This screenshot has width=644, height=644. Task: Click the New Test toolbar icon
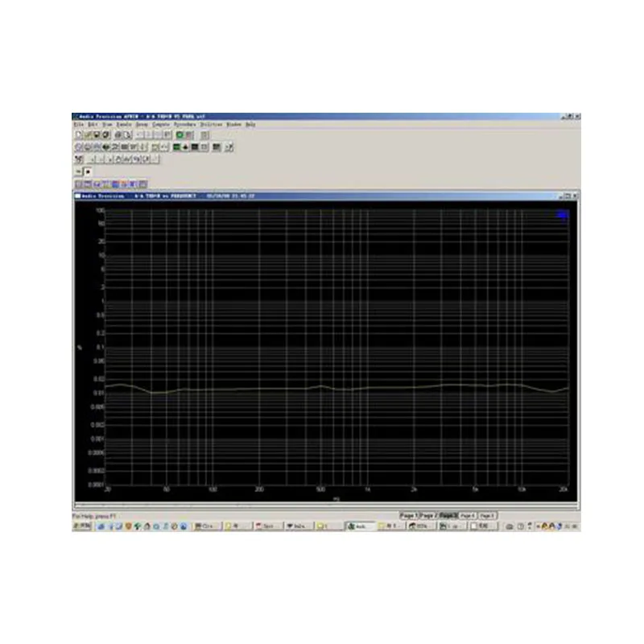[x=78, y=134]
